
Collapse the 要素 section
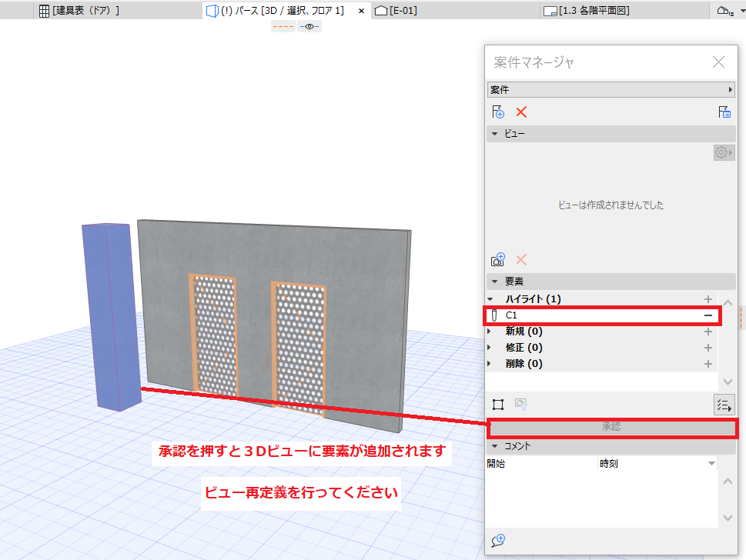495,282
